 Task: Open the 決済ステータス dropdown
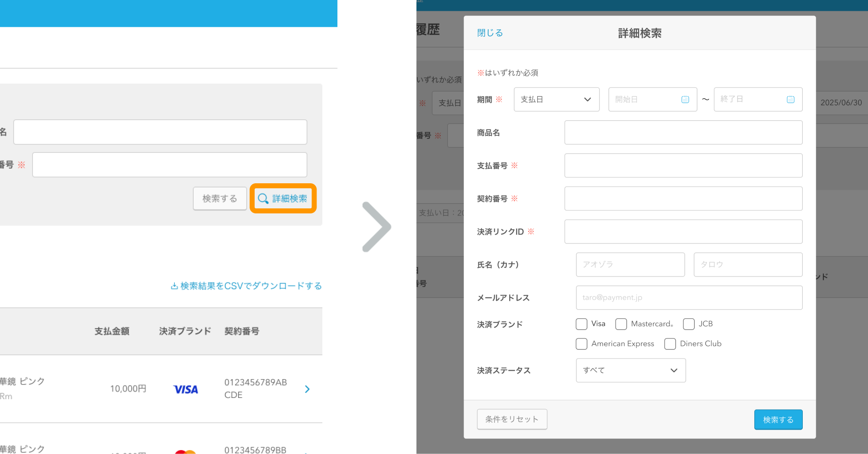(x=631, y=370)
